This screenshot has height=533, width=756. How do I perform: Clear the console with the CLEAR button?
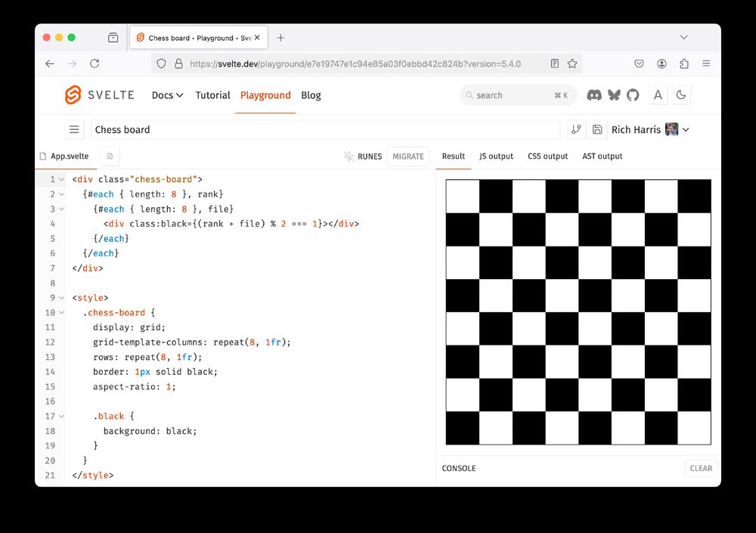(x=701, y=468)
